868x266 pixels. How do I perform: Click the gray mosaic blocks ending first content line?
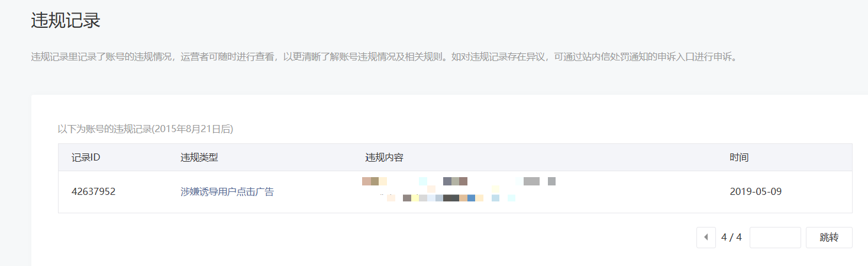(x=540, y=181)
